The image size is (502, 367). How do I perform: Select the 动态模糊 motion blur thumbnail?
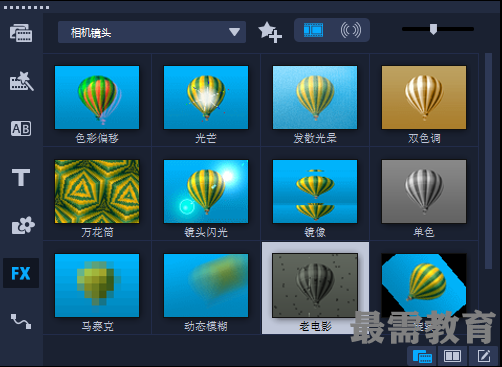pyautogui.click(x=206, y=285)
